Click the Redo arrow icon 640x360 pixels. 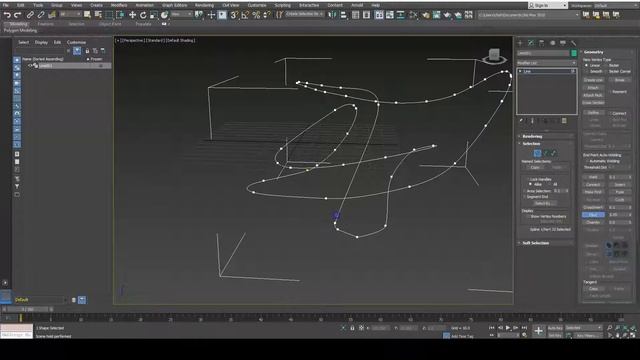point(18,15)
